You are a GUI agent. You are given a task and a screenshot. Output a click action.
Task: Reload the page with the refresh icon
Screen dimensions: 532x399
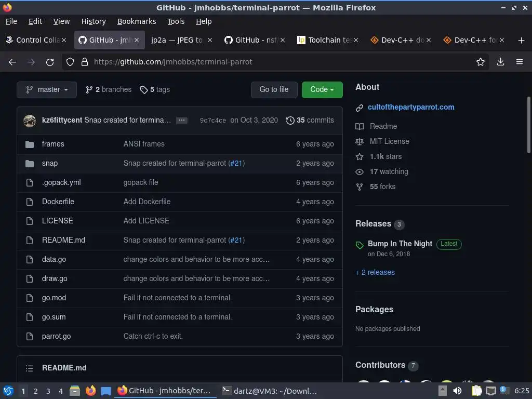point(50,62)
